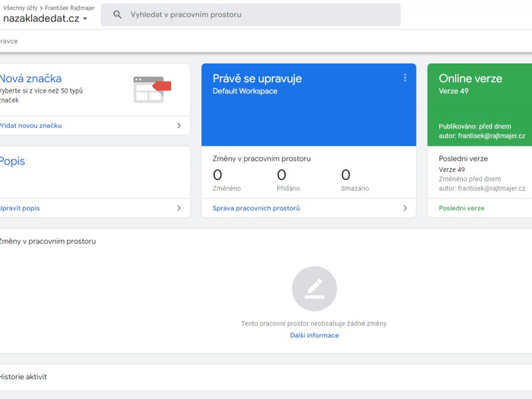Click the pencil edit circle icon
The image size is (532, 399).
click(314, 289)
